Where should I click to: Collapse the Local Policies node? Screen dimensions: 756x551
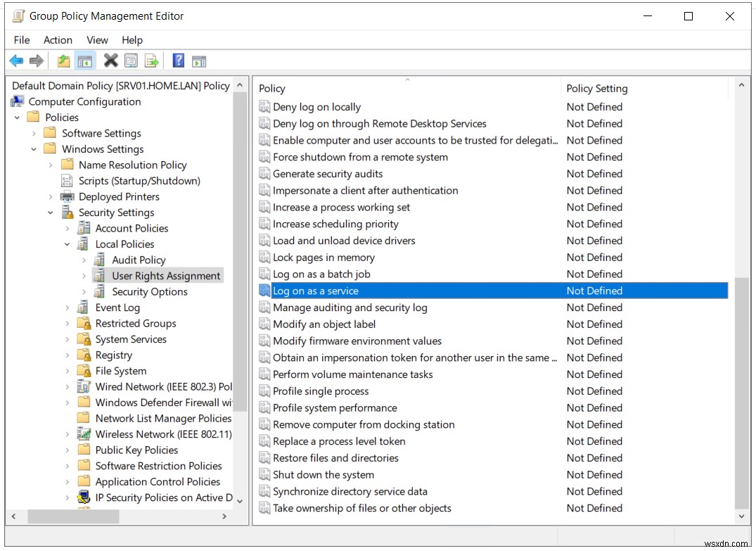66,243
